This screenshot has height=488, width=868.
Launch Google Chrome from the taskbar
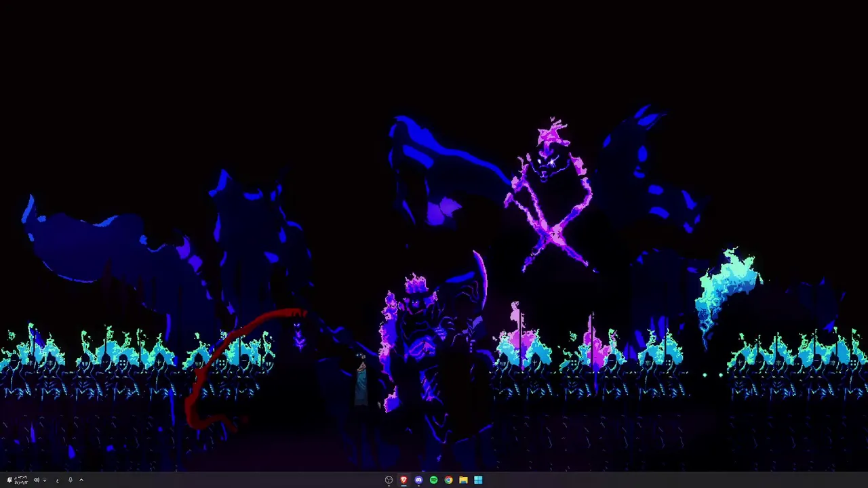[448, 480]
